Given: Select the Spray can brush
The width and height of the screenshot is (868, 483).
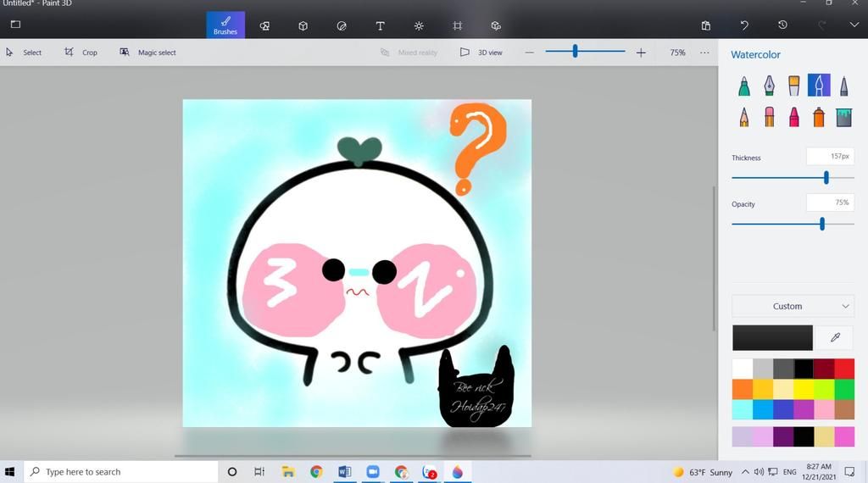Looking at the screenshot, I should (819, 117).
